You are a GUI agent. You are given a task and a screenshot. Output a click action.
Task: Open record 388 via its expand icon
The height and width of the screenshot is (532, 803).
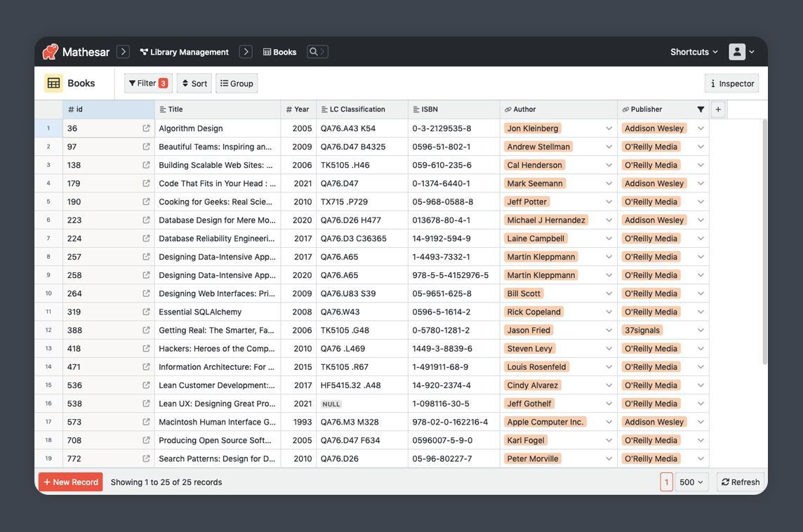[147, 331]
